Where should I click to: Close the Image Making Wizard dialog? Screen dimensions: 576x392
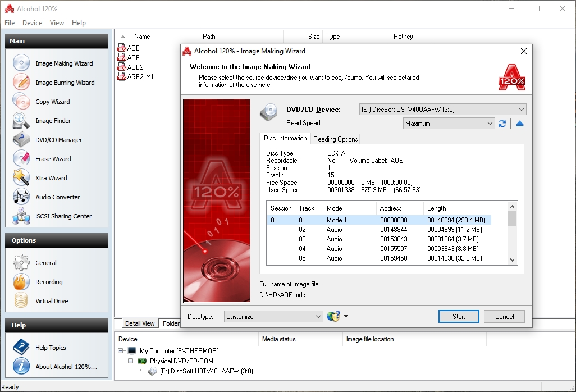(x=524, y=51)
